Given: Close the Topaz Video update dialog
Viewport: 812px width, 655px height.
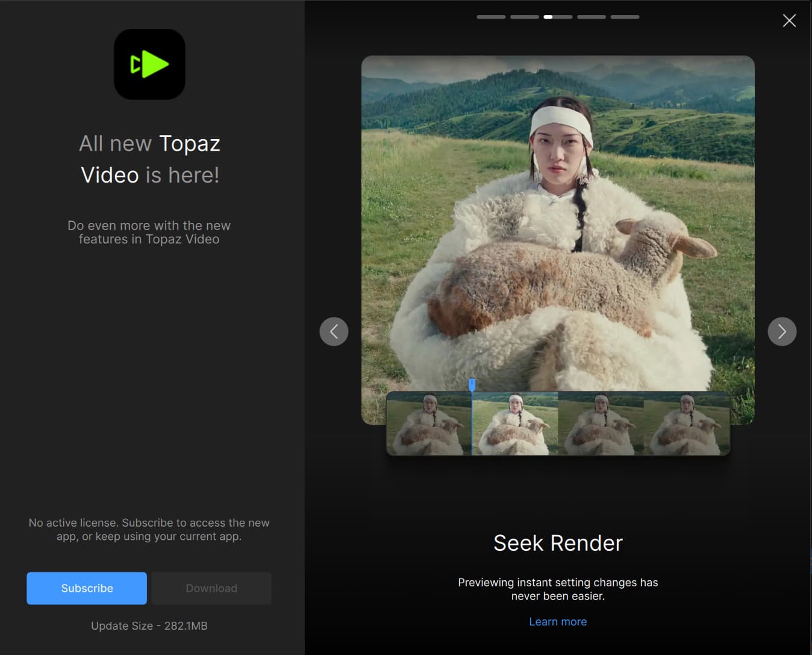Looking at the screenshot, I should click(789, 21).
